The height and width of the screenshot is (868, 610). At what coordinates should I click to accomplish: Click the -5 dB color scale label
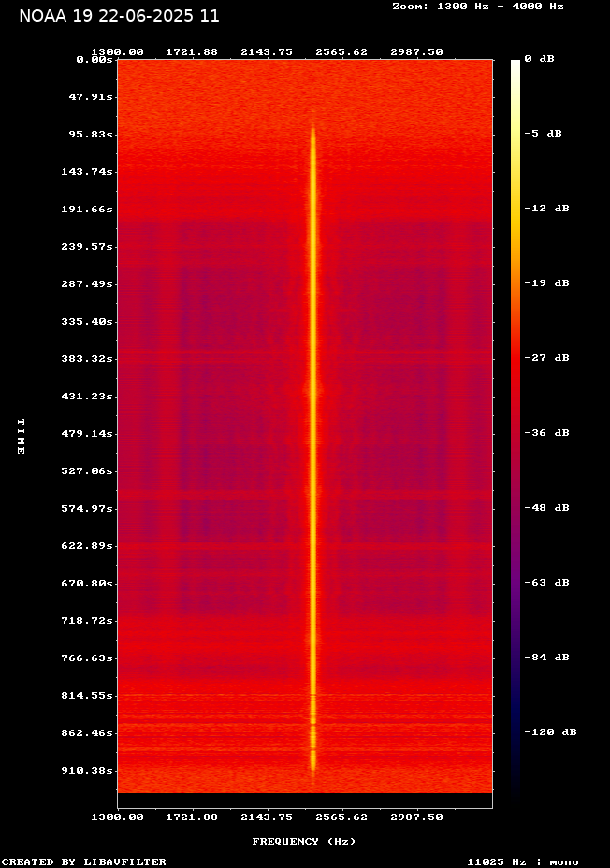543,134
